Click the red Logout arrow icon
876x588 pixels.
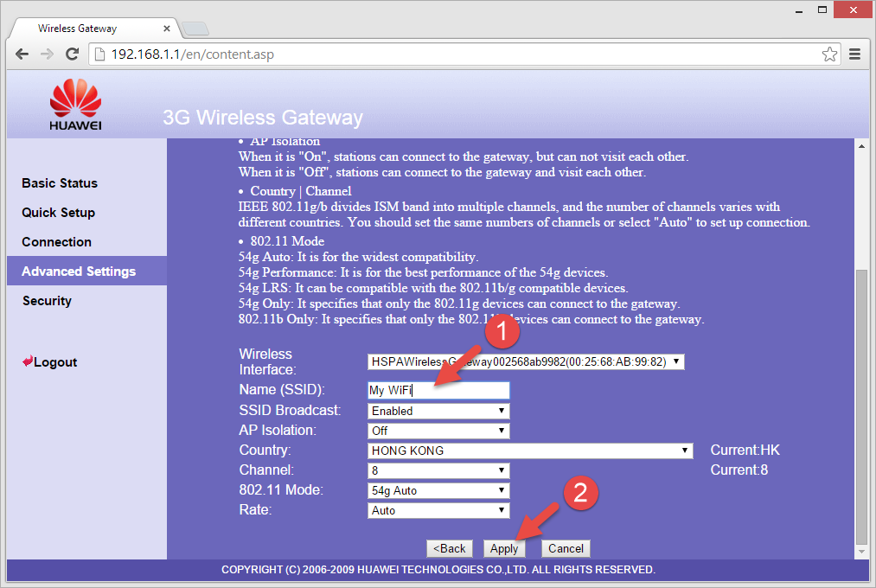coord(28,361)
